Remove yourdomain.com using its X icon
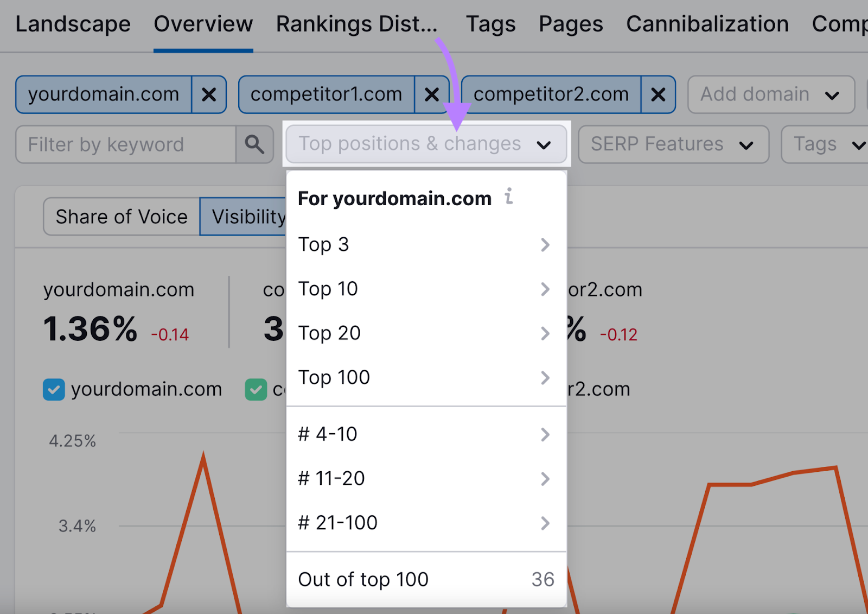868x614 pixels. tap(209, 94)
